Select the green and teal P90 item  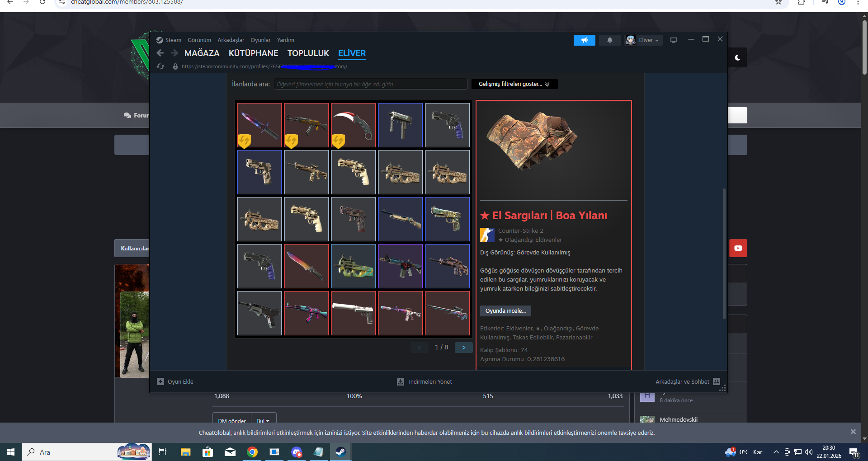[354, 266]
